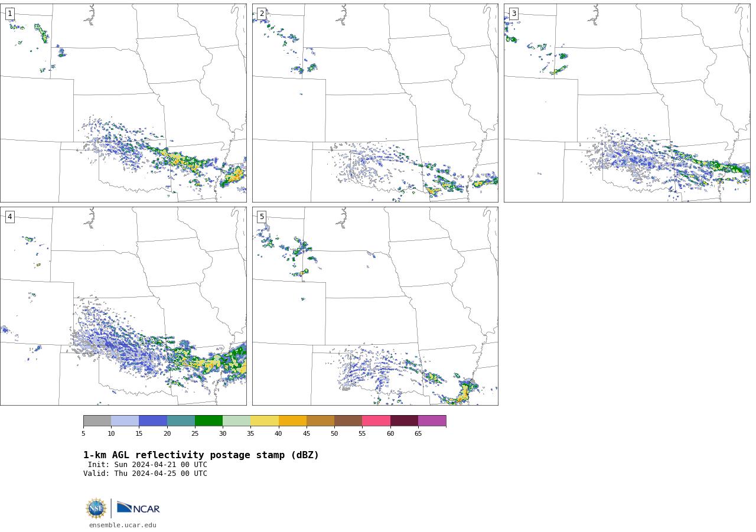Select the tan 45-50 dBZ swatch

pyautogui.click(x=320, y=421)
